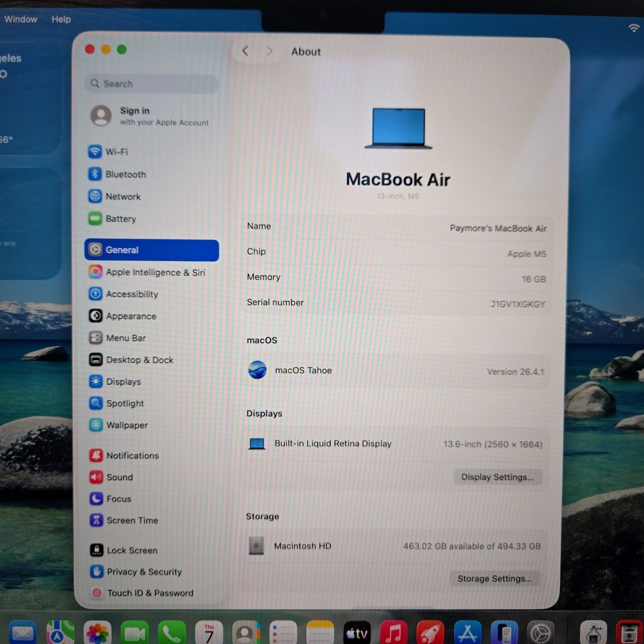Click the red rocket icon in the Dock
This screenshot has height=644, width=644.
click(431, 632)
